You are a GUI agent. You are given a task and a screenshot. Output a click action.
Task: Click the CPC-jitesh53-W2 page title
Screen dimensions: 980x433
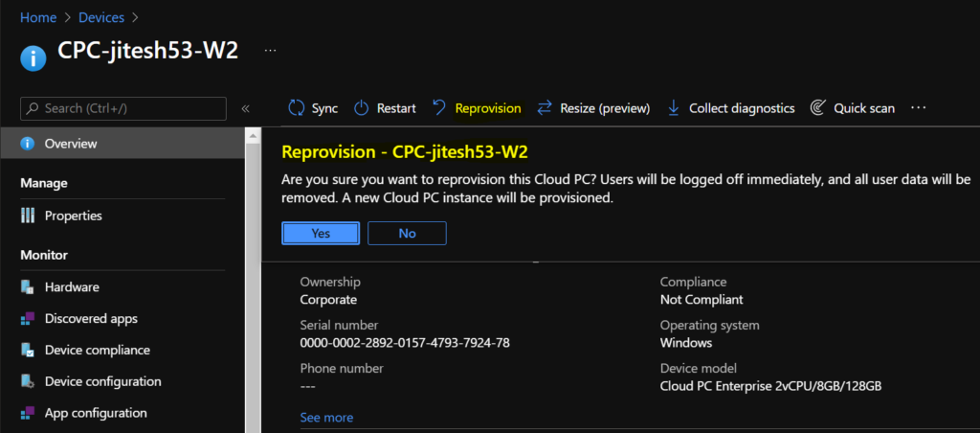[x=147, y=51]
